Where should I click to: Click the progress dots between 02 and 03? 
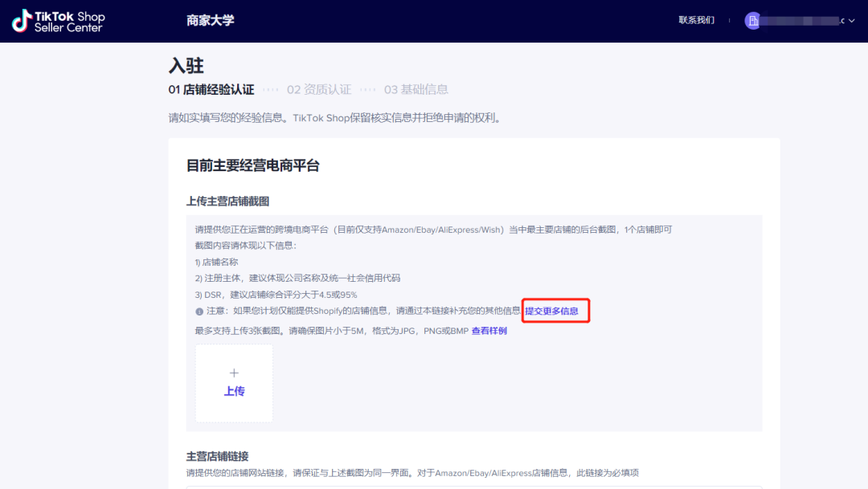[x=367, y=89]
